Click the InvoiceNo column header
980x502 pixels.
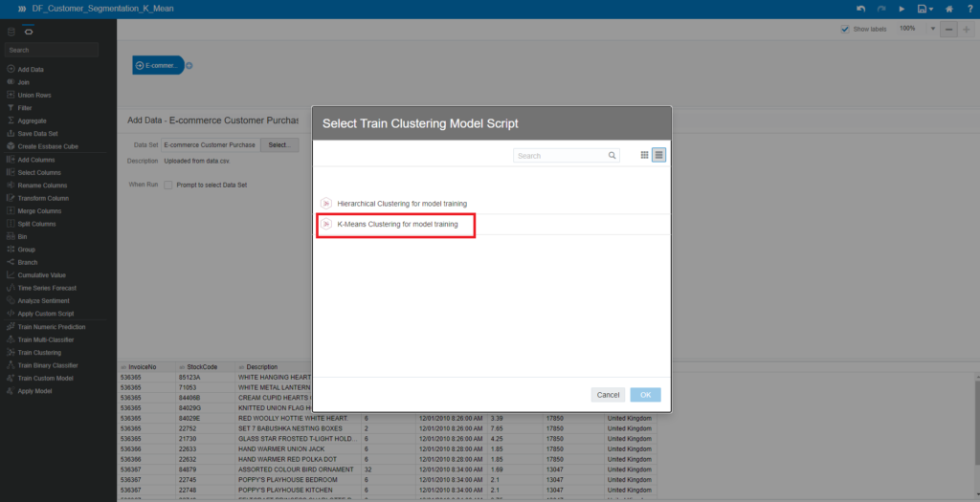(146, 367)
